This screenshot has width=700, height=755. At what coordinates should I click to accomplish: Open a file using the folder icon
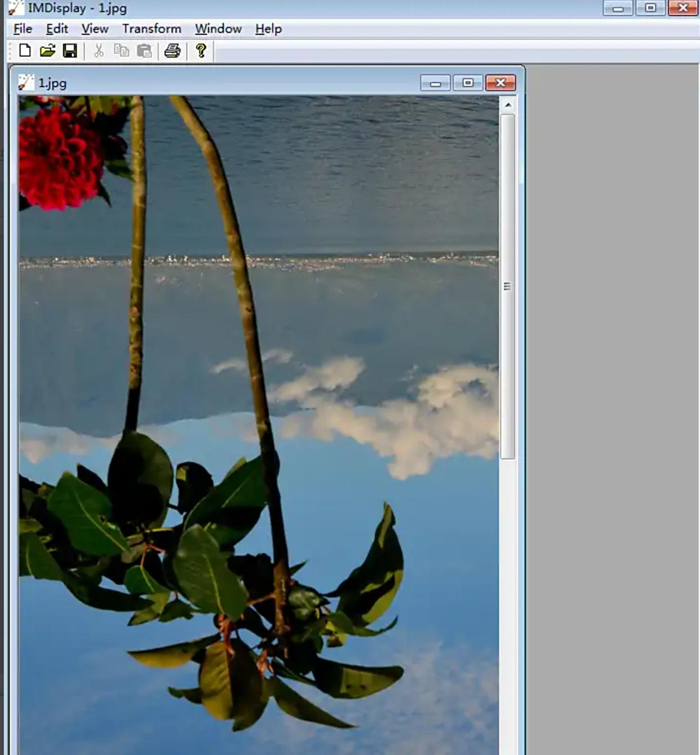[x=47, y=51]
